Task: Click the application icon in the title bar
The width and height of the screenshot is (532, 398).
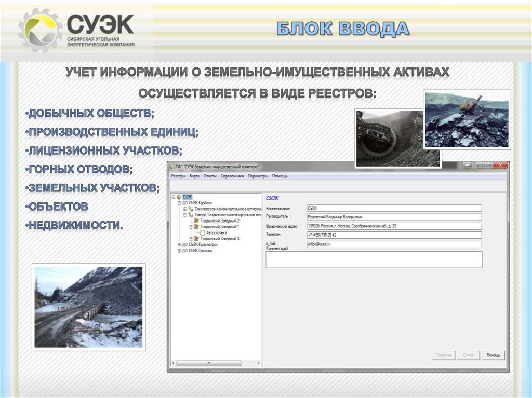Action: (x=172, y=167)
